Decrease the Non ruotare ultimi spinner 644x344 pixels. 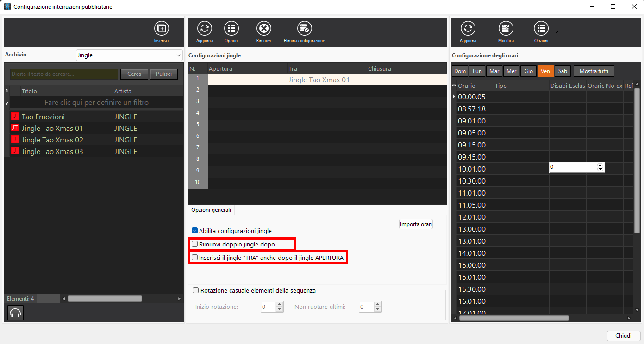tap(378, 309)
